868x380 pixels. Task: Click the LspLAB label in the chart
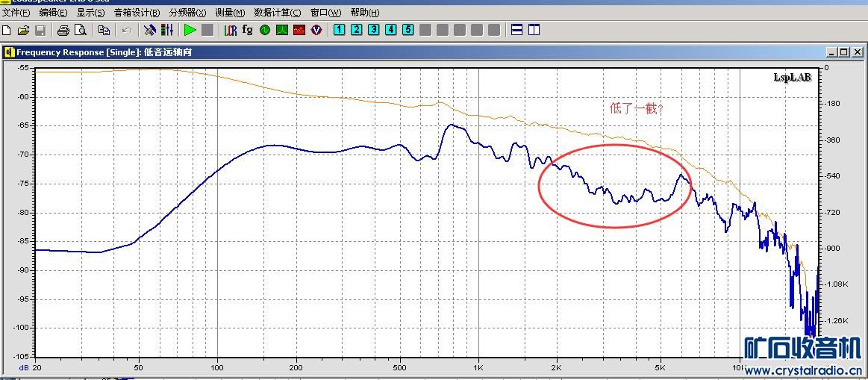[x=792, y=78]
